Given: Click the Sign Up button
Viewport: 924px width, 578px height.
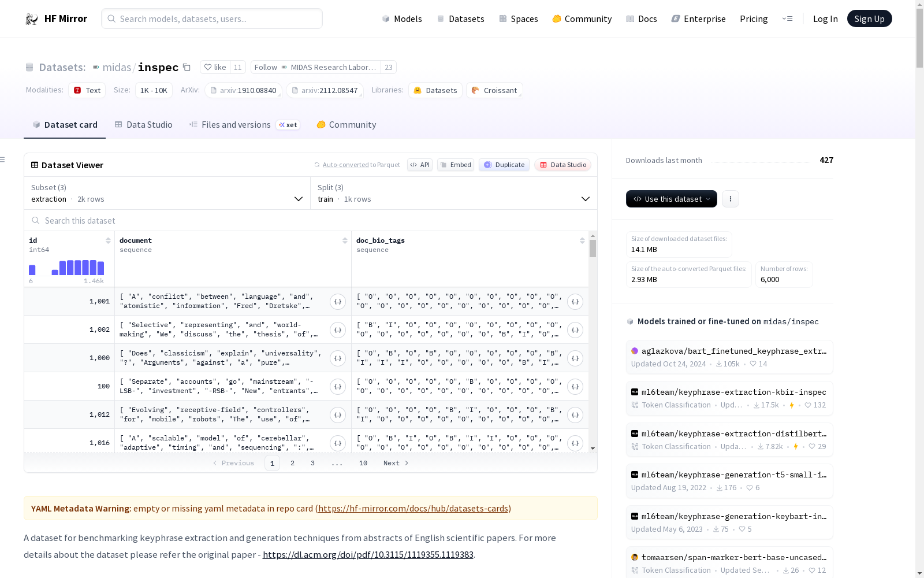Looking at the screenshot, I should pos(869,18).
